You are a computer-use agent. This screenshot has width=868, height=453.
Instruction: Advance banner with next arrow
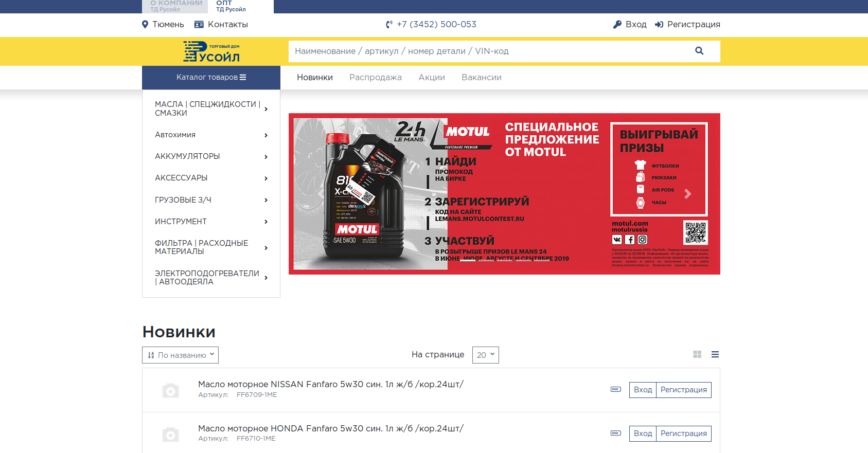[x=688, y=194]
